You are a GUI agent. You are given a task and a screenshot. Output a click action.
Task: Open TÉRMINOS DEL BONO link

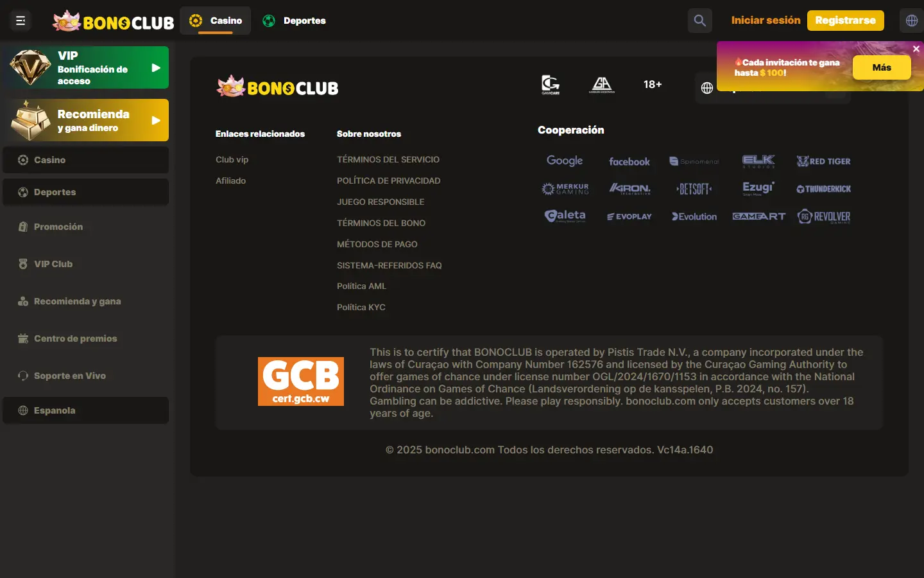381,223
